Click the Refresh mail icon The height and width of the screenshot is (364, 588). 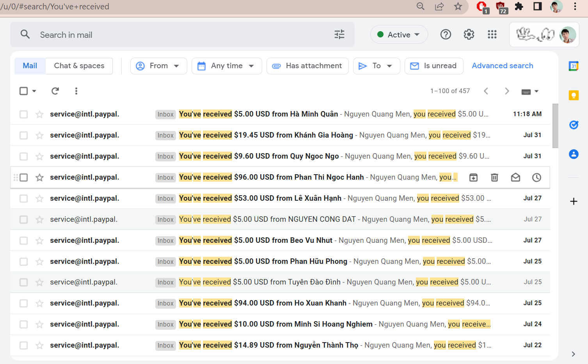coord(55,91)
